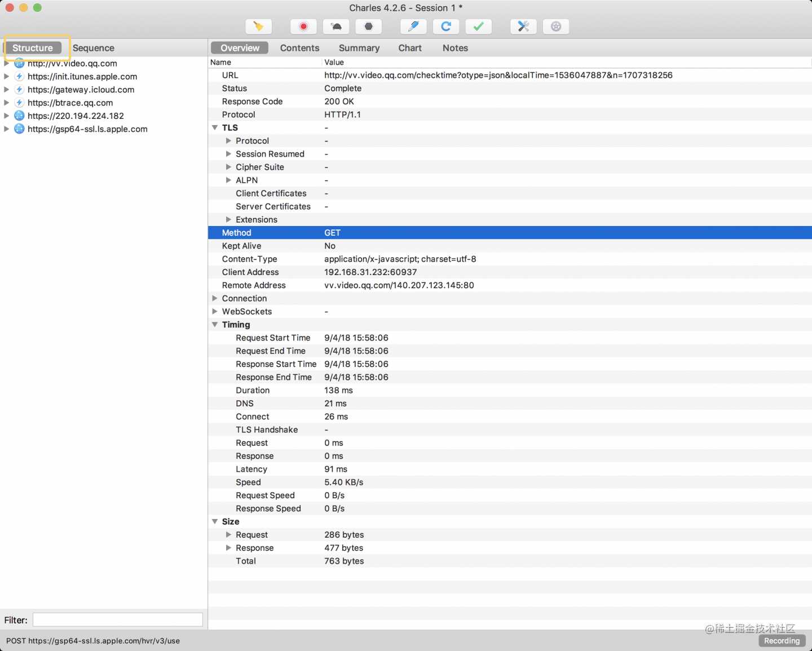The image size is (812, 651).
Task: Expand the Connection section
Action: coord(215,298)
